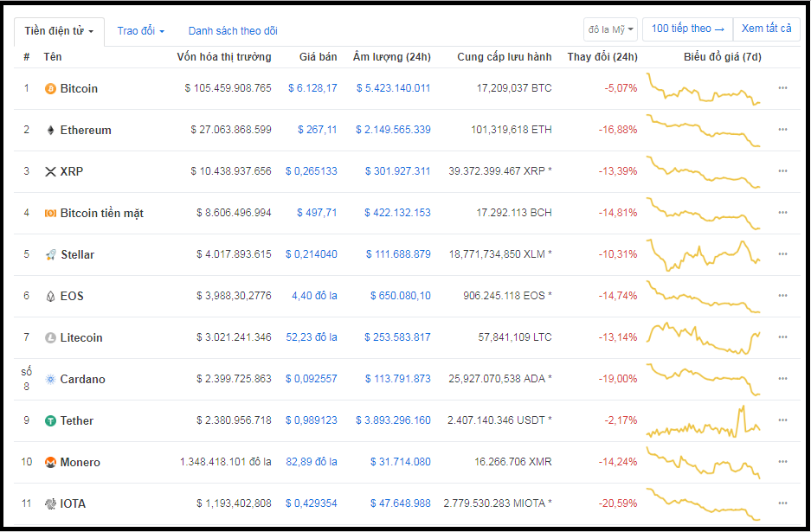
Task: Open the three-dot menu for Monero row
Action: coord(782,462)
